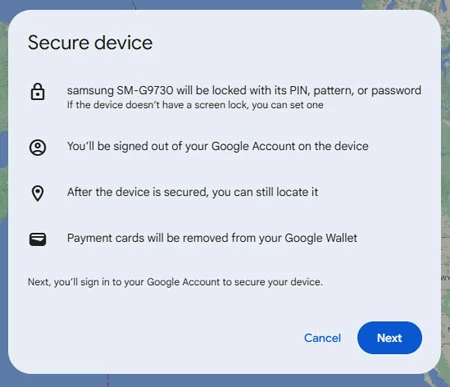Click the screen lock hint subtext
450x387 pixels.
tap(195, 105)
